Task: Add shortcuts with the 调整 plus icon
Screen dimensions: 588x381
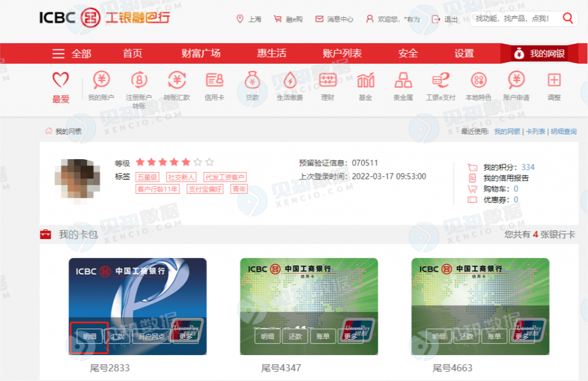Action: tap(554, 80)
